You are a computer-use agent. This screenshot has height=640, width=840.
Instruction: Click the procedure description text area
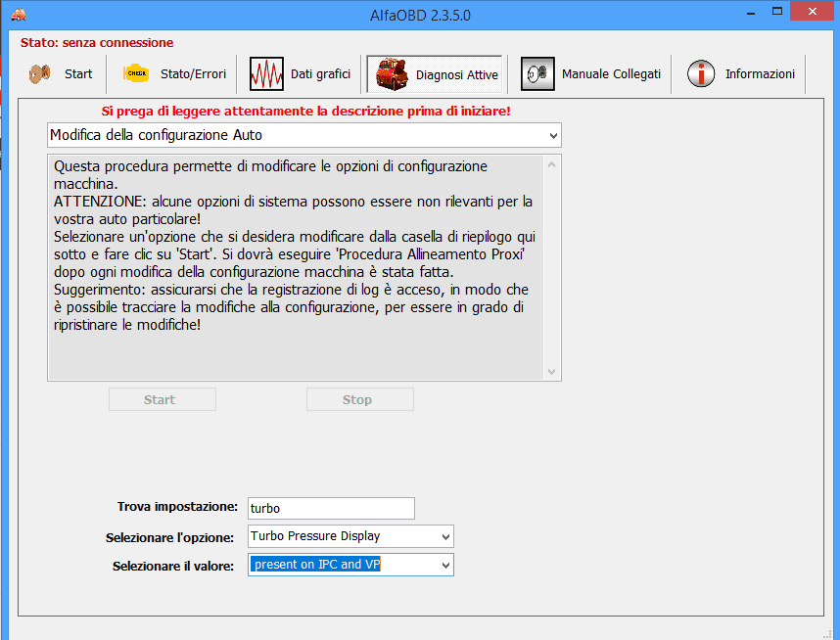[296, 268]
